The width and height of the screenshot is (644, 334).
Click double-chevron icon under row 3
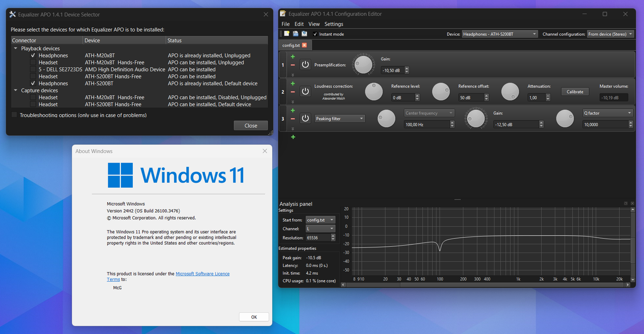coord(293,128)
